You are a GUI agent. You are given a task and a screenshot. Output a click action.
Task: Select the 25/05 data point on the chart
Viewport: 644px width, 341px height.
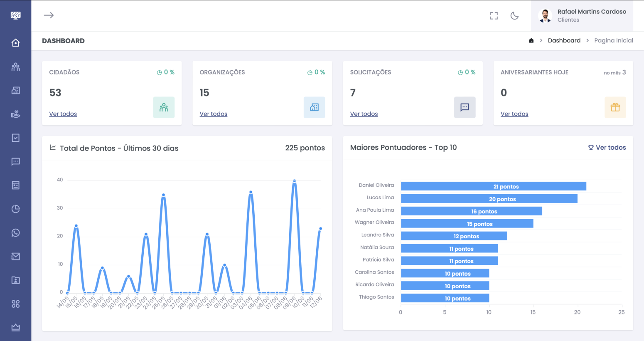[164, 195]
